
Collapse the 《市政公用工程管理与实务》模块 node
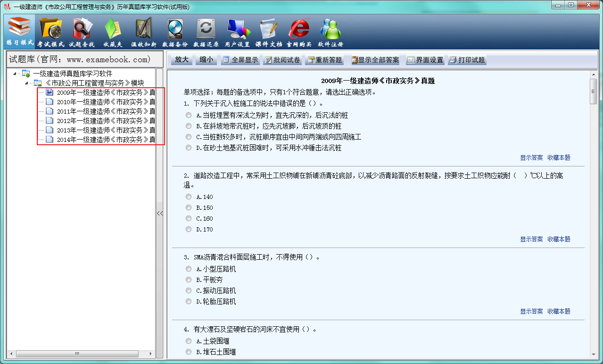pos(27,83)
